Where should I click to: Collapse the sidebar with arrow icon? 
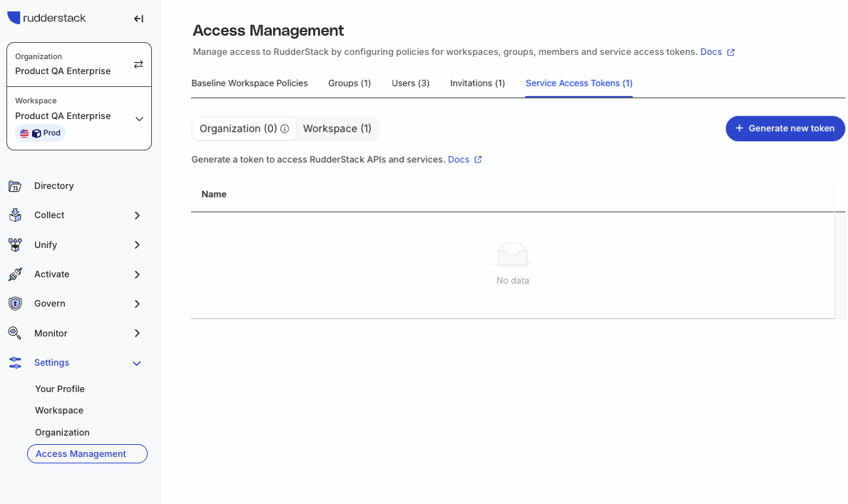(x=138, y=19)
